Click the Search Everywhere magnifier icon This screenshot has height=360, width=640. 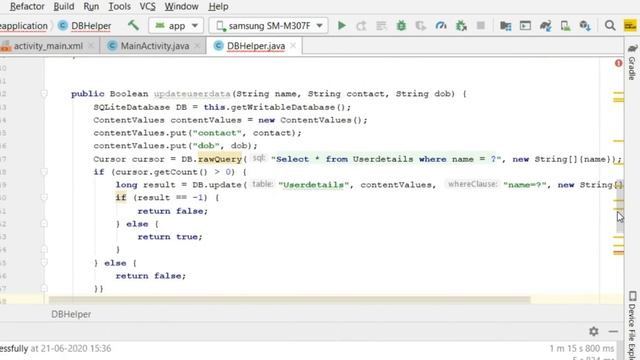(x=610, y=26)
